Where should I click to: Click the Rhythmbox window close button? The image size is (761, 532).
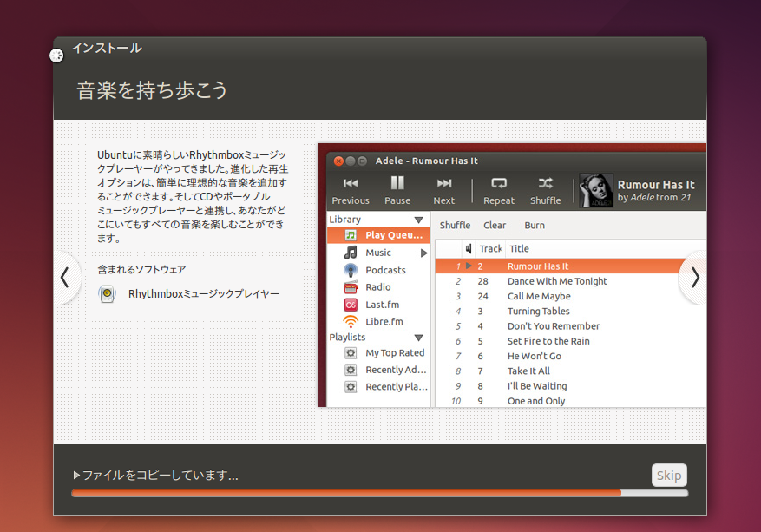pos(338,161)
